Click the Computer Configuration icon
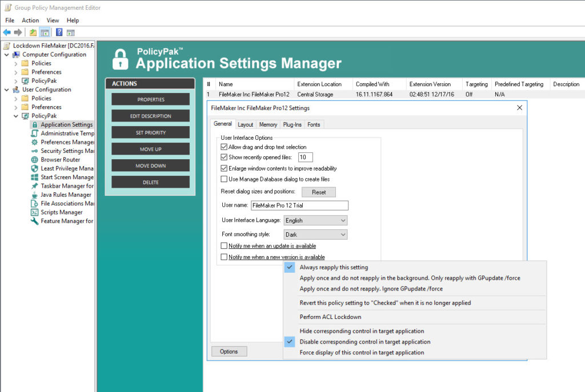Viewport: 585px width, 392px height. [16, 54]
